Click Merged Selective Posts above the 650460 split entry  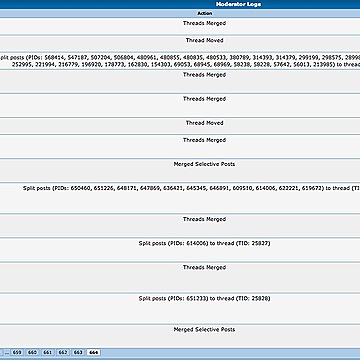[204, 164]
